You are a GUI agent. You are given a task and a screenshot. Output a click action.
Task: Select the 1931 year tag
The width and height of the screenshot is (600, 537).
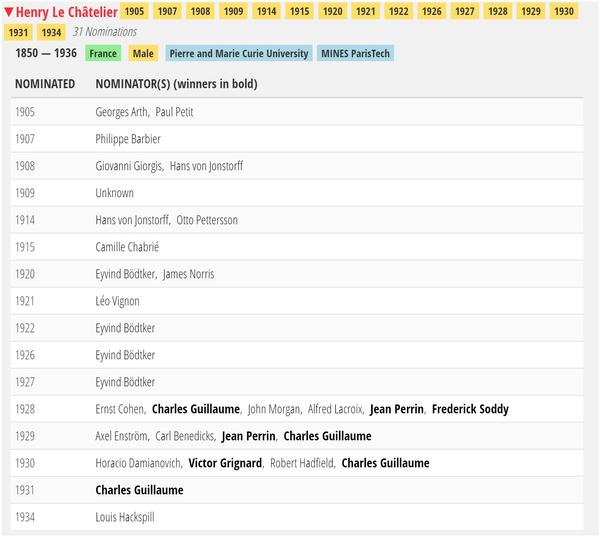pos(18,32)
